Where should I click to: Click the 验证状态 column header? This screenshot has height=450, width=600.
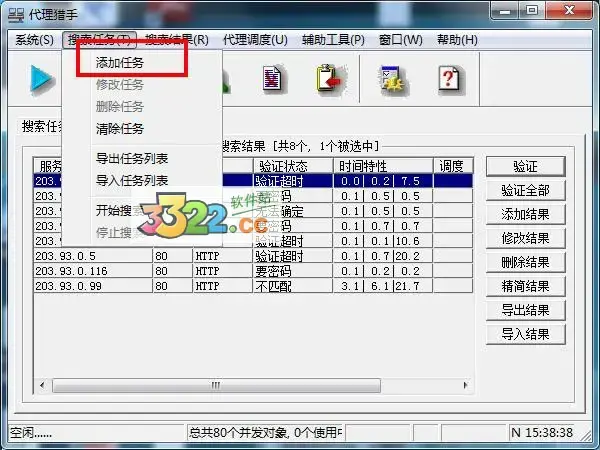point(293,166)
